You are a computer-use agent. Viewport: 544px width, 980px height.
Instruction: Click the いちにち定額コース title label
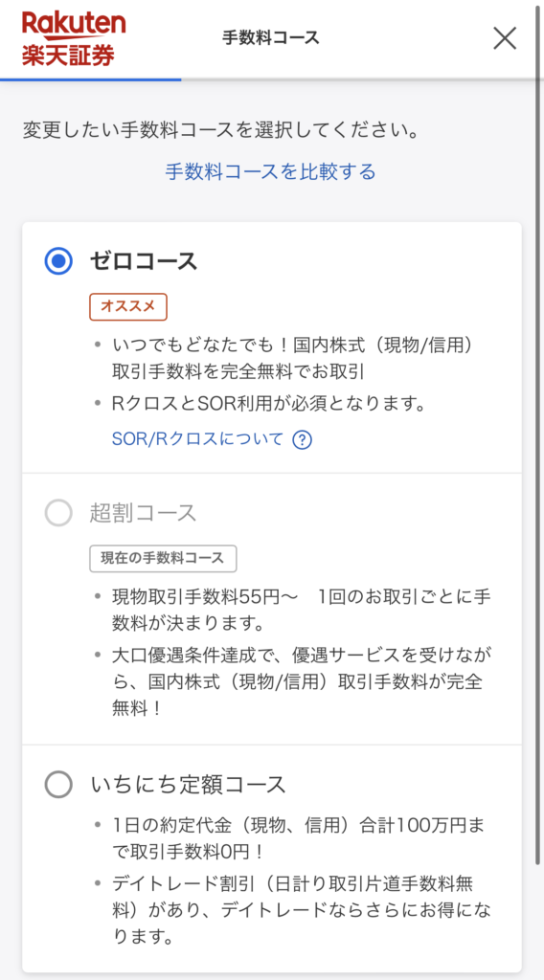click(x=188, y=784)
